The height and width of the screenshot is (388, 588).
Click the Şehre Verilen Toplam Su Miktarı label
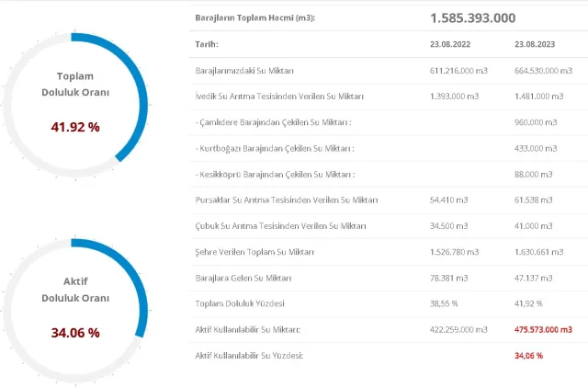click(254, 251)
